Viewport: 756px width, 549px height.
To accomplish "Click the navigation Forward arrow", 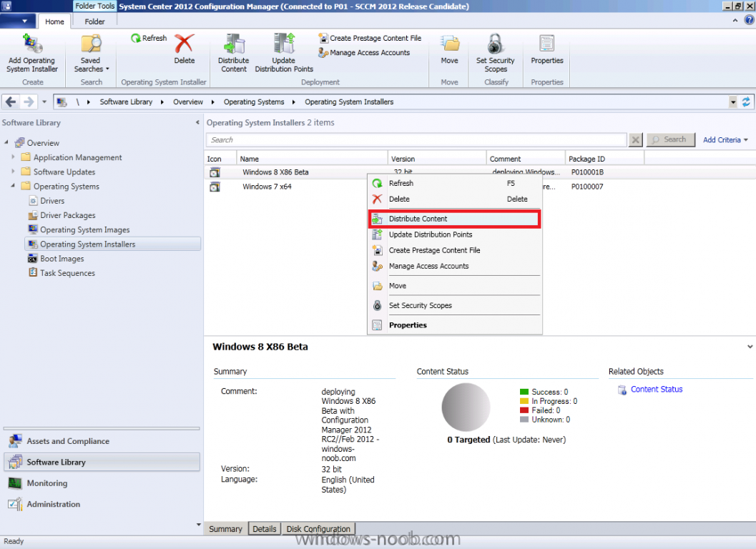I will [29, 102].
